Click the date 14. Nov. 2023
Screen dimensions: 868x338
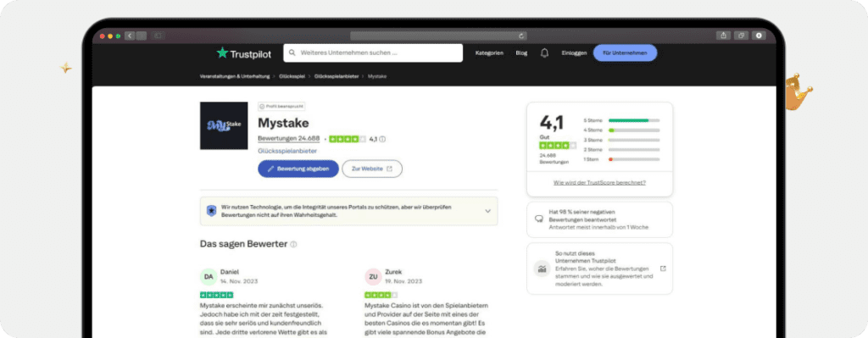click(239, 281)
